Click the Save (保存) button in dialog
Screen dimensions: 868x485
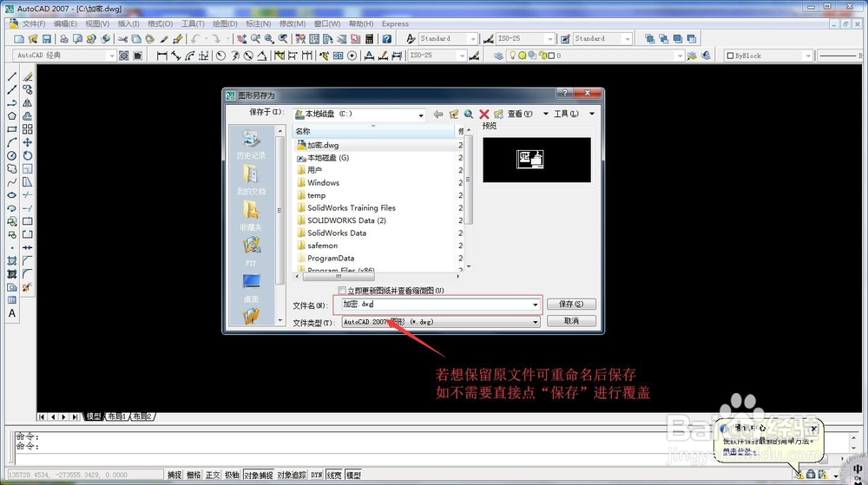(571, 305)
